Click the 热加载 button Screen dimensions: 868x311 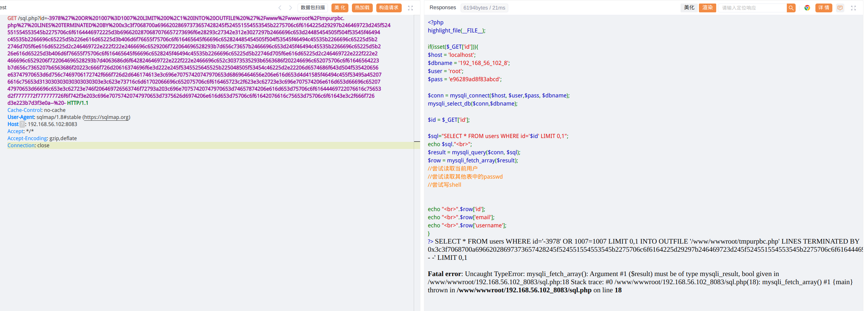click(x=362, y=8)
